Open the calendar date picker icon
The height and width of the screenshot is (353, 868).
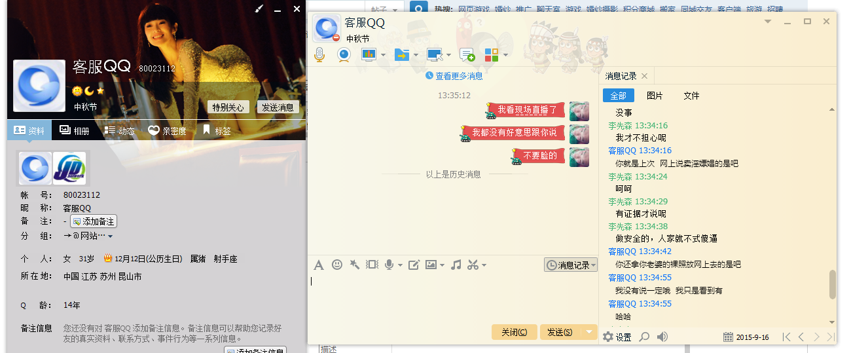coord(728,337)
